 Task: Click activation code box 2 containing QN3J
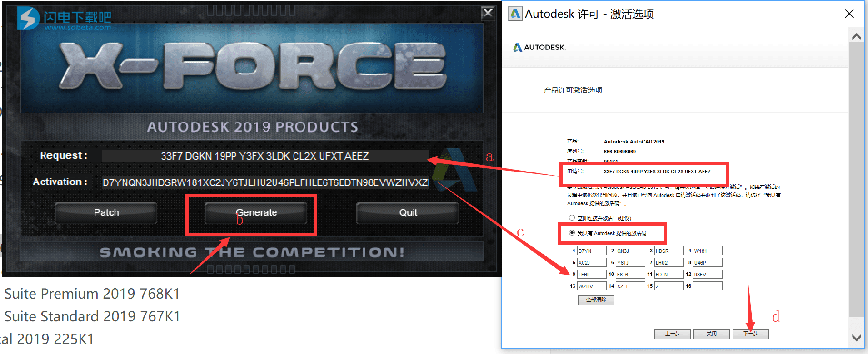630,251
